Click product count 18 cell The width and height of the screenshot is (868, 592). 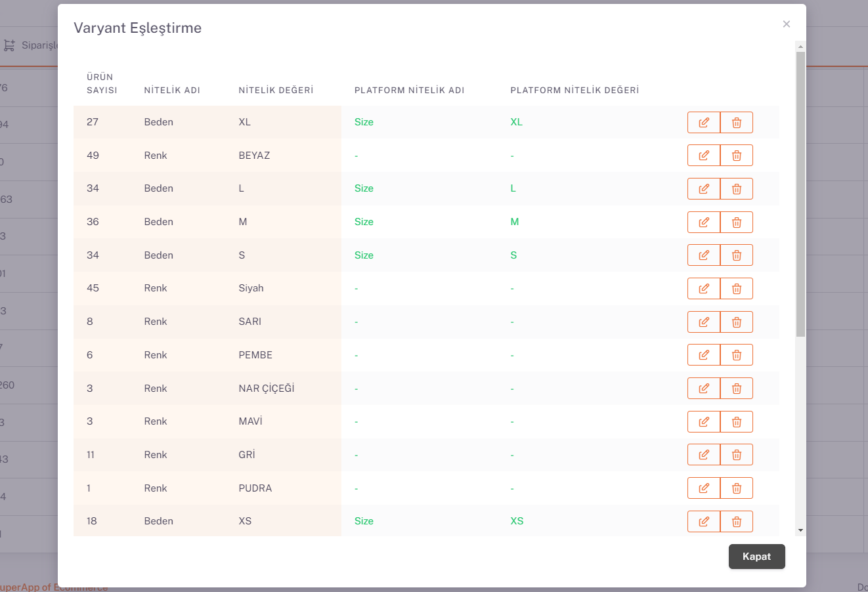tap(92, 521)
